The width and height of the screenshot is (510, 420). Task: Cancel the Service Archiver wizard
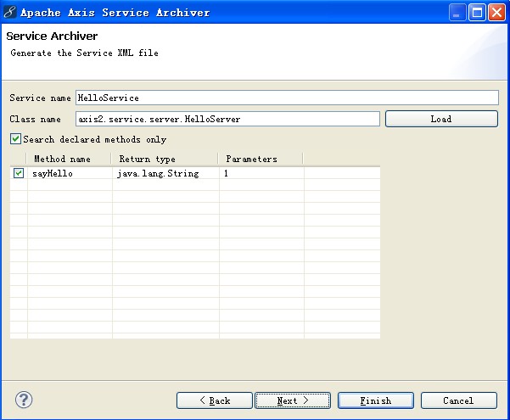459,400
